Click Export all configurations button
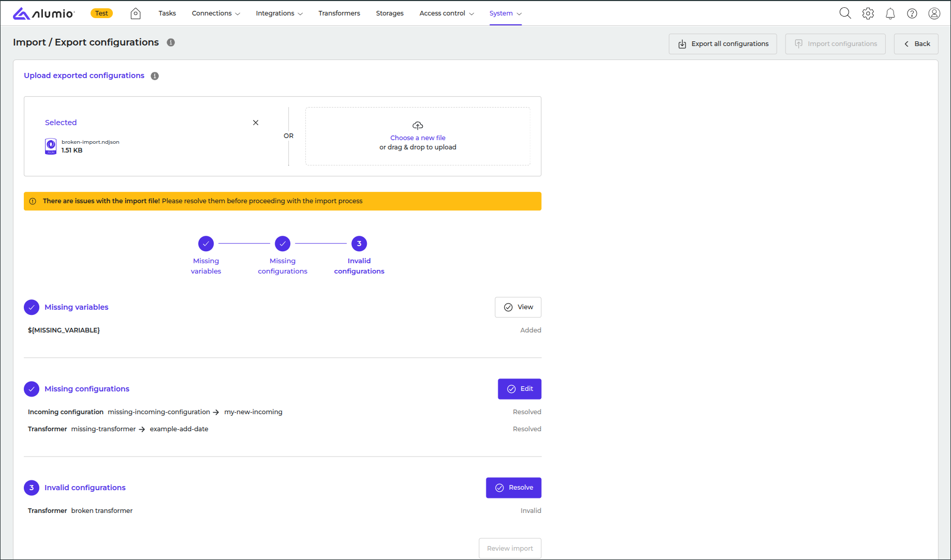The width and height of the screenshot is (951, 560). coord(722,44)
